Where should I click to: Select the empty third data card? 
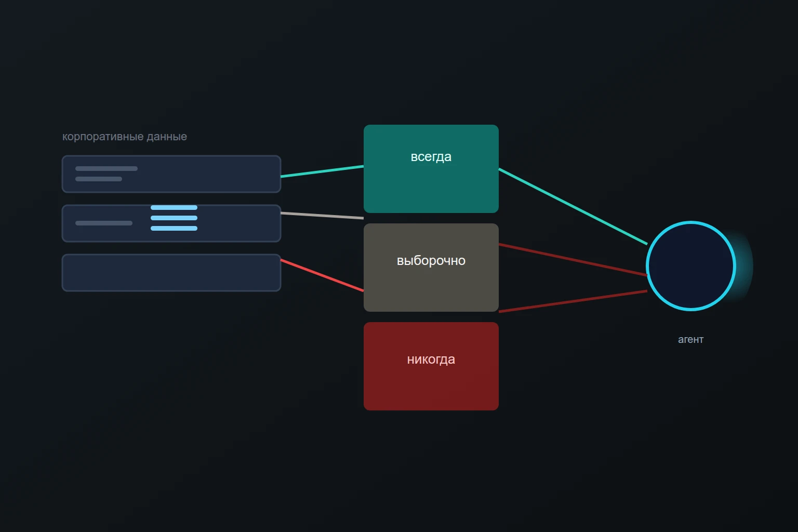pyautogui.click(x=171, y=273)
